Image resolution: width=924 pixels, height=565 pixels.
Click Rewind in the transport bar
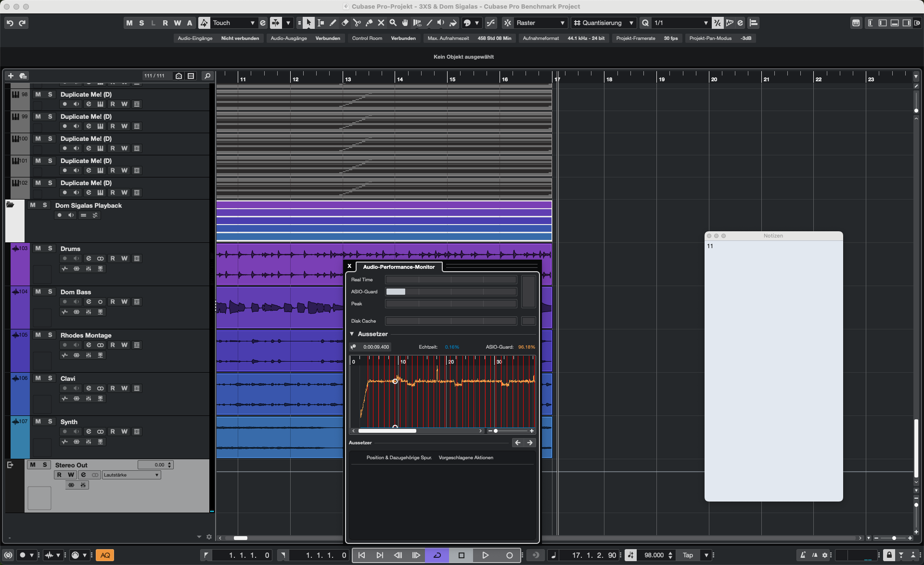click(x=398, y=555)
